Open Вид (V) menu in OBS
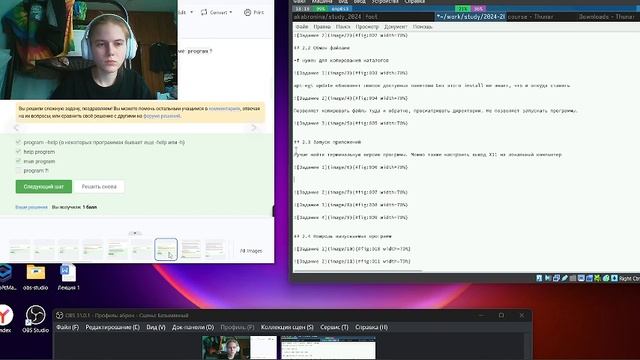The width and height of the screenshot is (640, 360). 156,327
